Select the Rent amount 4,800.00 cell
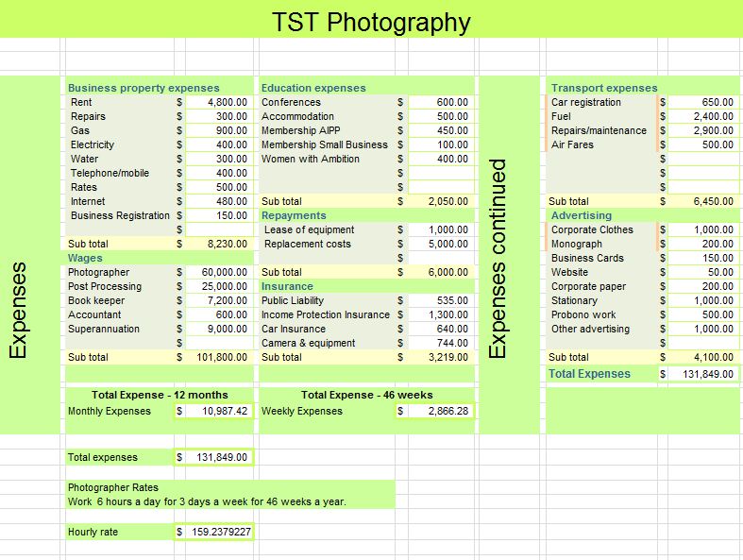 coord(219,102)
